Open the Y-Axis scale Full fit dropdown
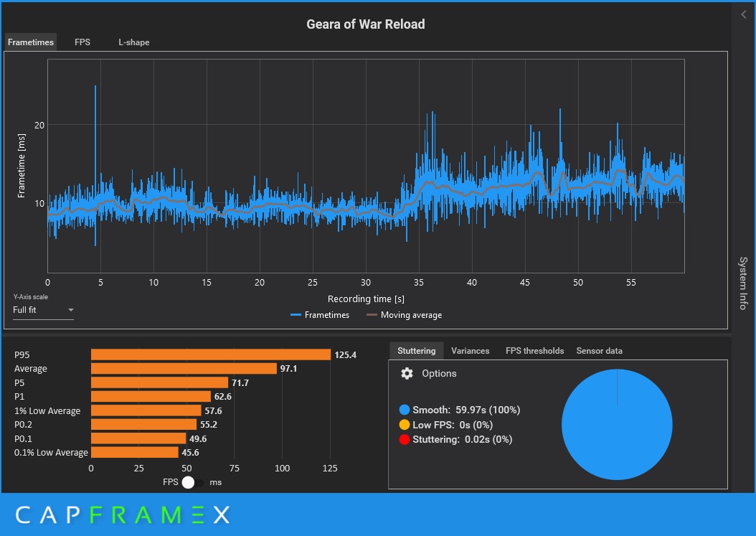Image resolution: width=756 pixels, height=536 pixels. (43, 310)
